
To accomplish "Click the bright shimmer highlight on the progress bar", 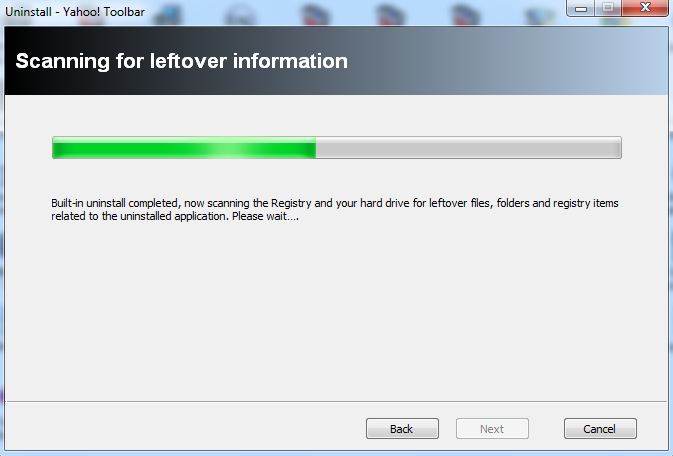I will (232, 148).
